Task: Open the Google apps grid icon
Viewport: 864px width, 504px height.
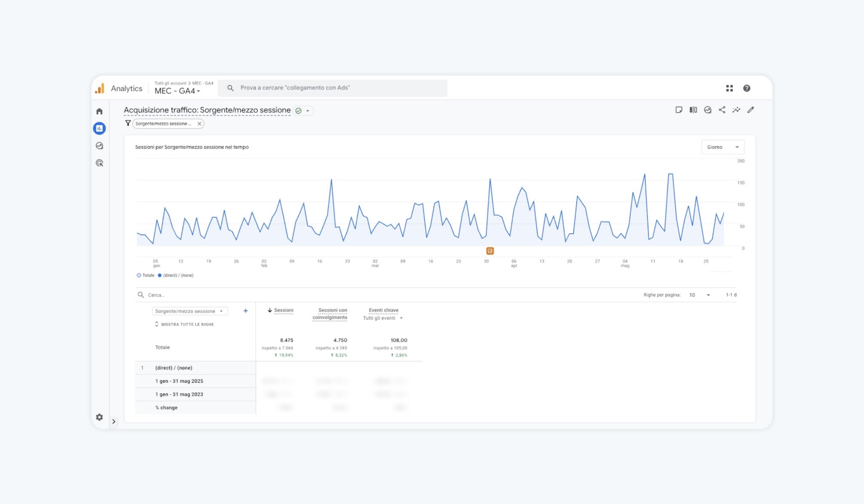Action: [729, 88]
